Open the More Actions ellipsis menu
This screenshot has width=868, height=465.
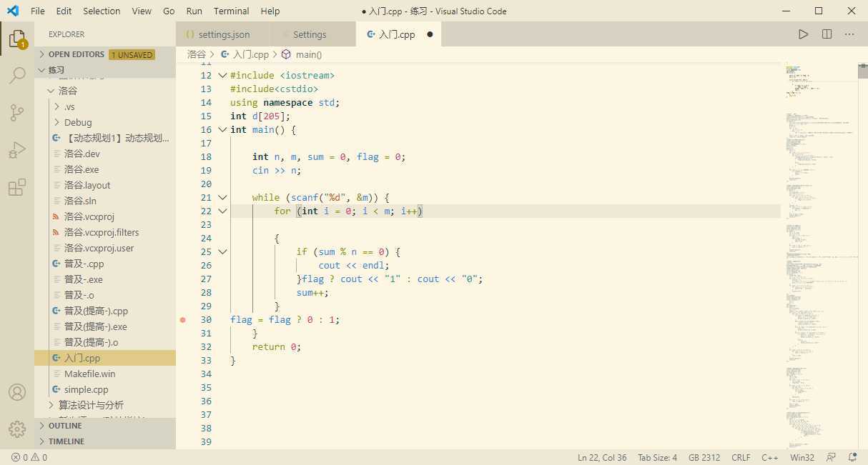click(849, 34)
